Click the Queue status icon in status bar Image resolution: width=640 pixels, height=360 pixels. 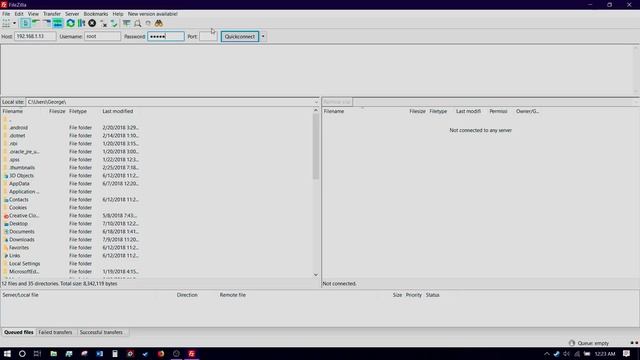click(572, 343)
